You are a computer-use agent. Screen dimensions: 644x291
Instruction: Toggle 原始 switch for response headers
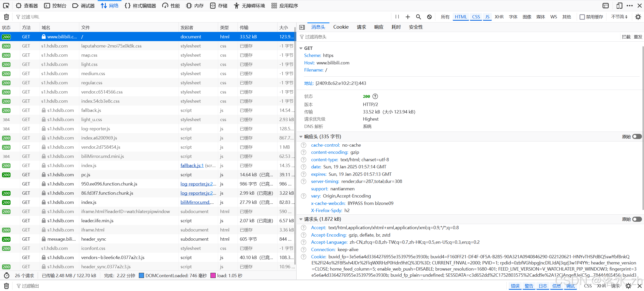click(x=637, y=137)
